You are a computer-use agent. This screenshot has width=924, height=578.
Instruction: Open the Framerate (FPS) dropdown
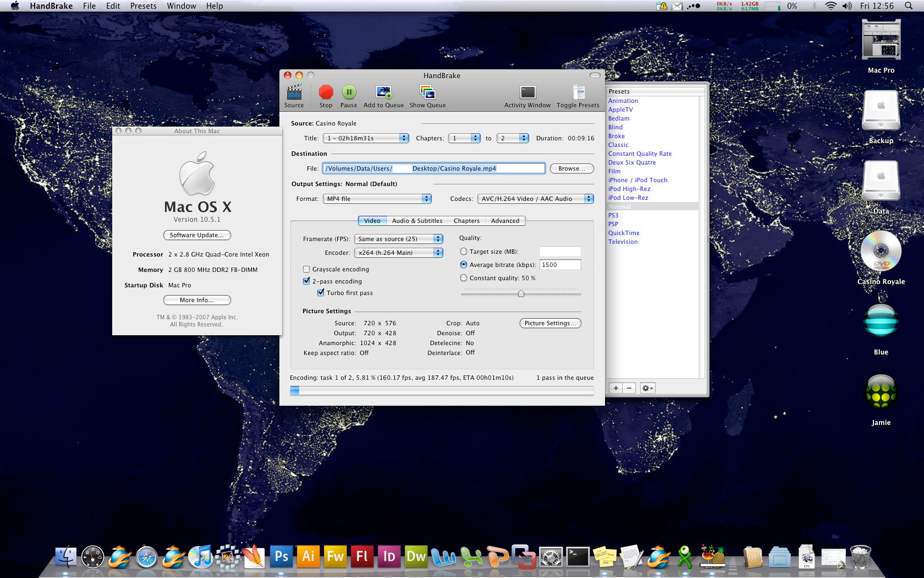pos(399,239)
